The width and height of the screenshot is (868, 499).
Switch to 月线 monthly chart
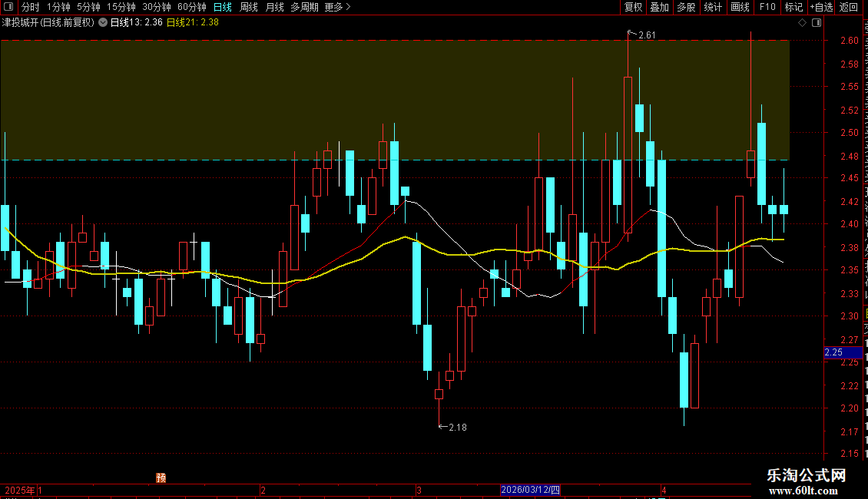[274, 7]
